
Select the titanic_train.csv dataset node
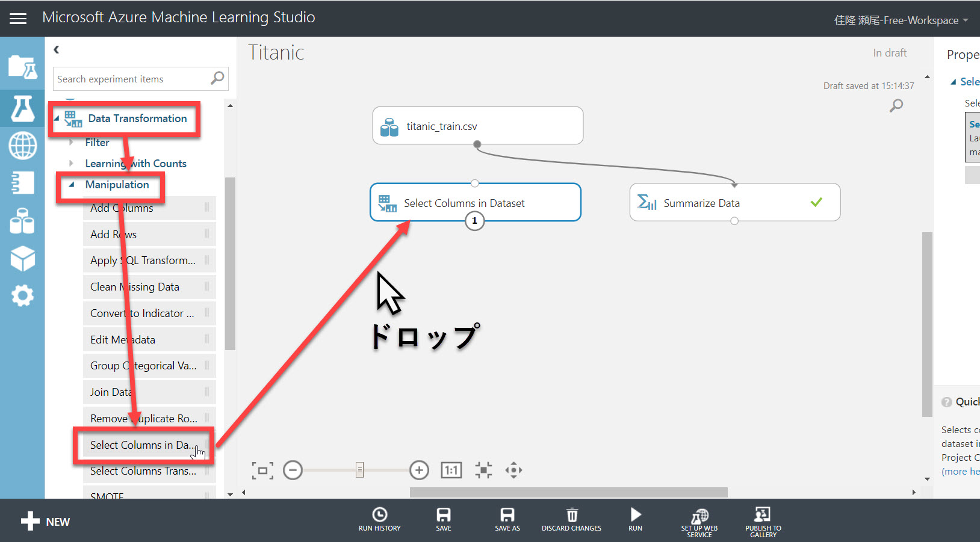point(477,126)
